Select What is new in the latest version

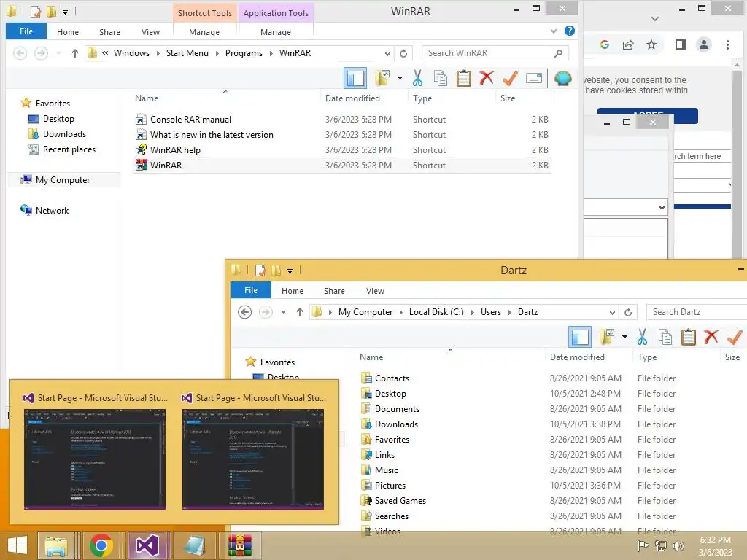(x=212, y=135)
